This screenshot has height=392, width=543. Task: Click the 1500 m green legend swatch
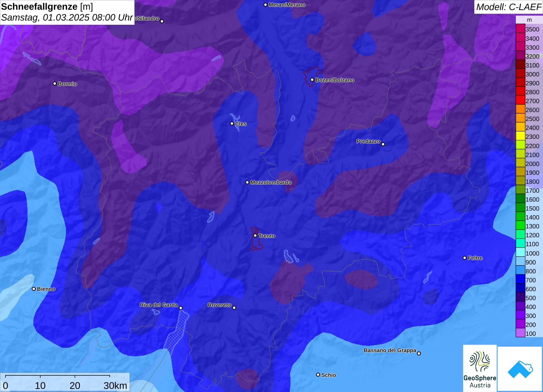(521, 208)
